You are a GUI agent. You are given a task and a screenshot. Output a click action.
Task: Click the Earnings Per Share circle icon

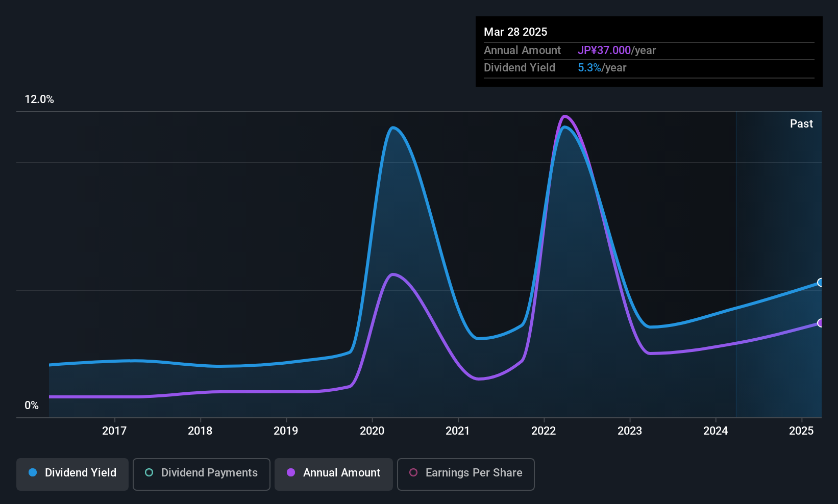(413, 473)
